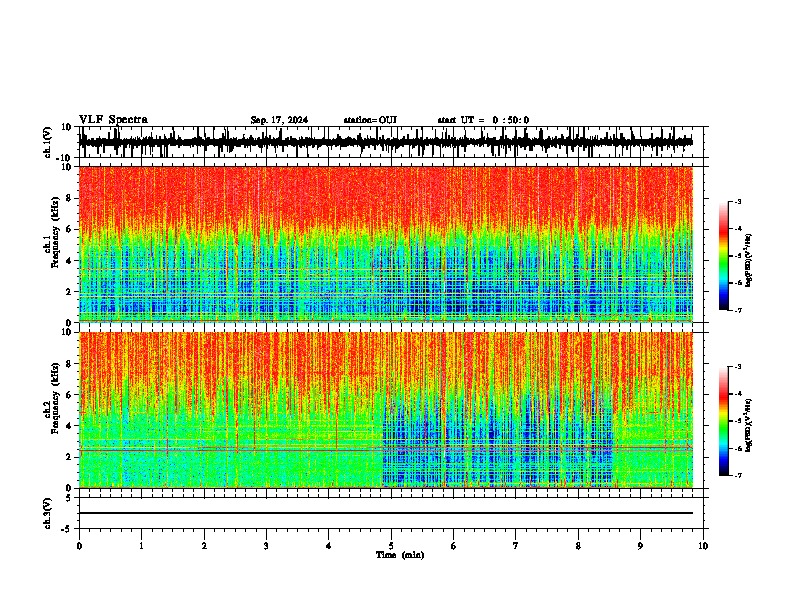The height and width of the screenshot is (612, 792).
Task: Click the ch.1 spectrogram color scale bar
Action: click(x=723, y=256)
